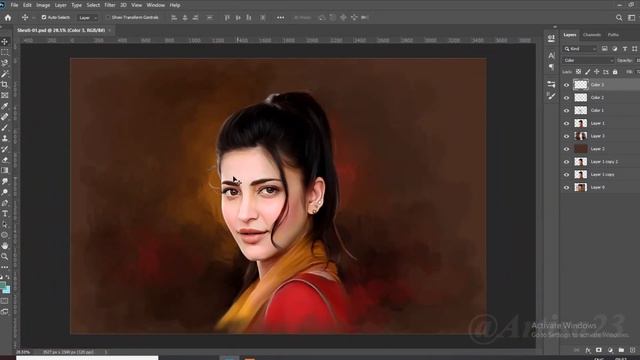The image size is (640, 360).
Task: Filter layers by pixel layers icon
Action: pos(604,49)
